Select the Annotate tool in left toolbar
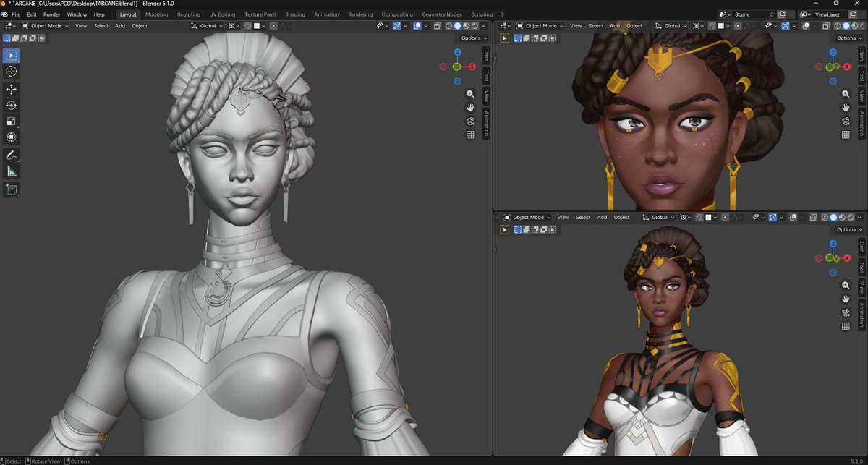The image size is (868, 465). pyautogui.click(x=11, y=155)
